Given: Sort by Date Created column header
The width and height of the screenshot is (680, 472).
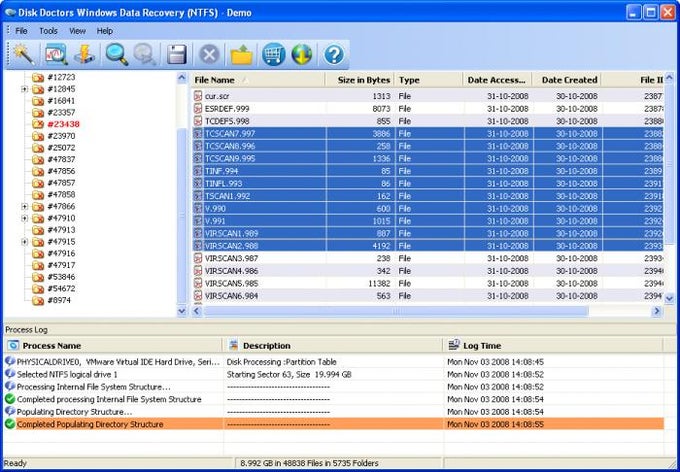Looking at the screenshot, I should (x=566, y=80).
